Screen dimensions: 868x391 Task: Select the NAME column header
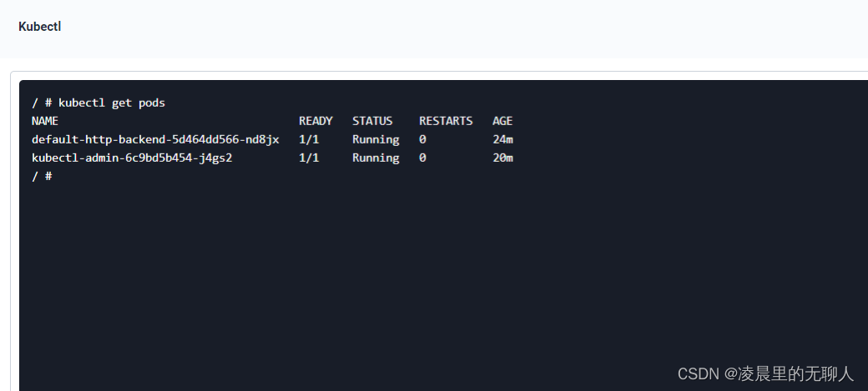click(x=45, y=121)
